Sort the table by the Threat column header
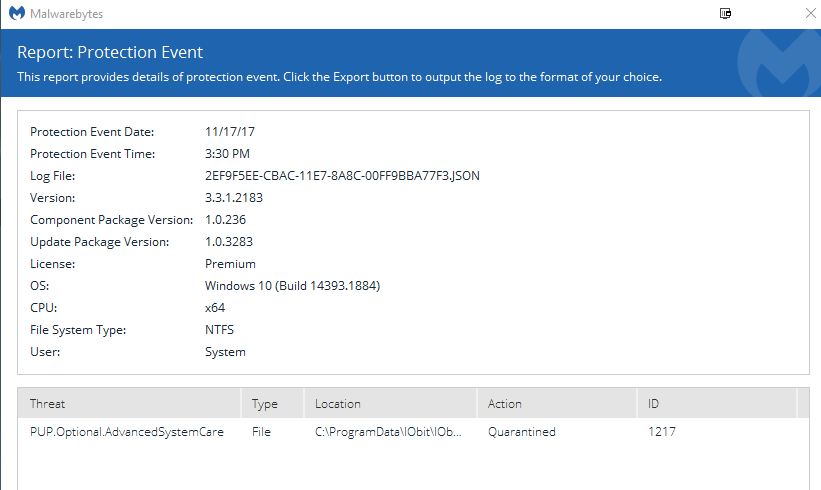The height and width of the screenshot is (490, 821). [x=129, y=404]
